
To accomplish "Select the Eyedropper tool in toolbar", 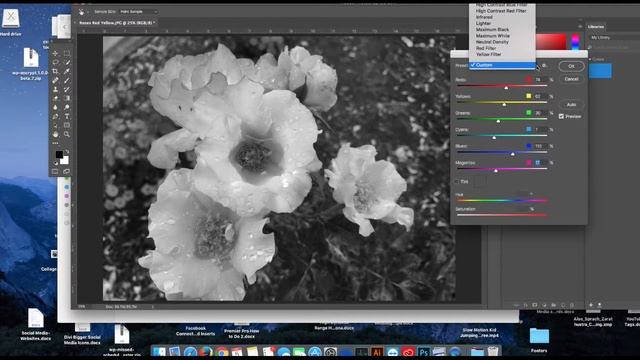I will click(x=67, y=71).
